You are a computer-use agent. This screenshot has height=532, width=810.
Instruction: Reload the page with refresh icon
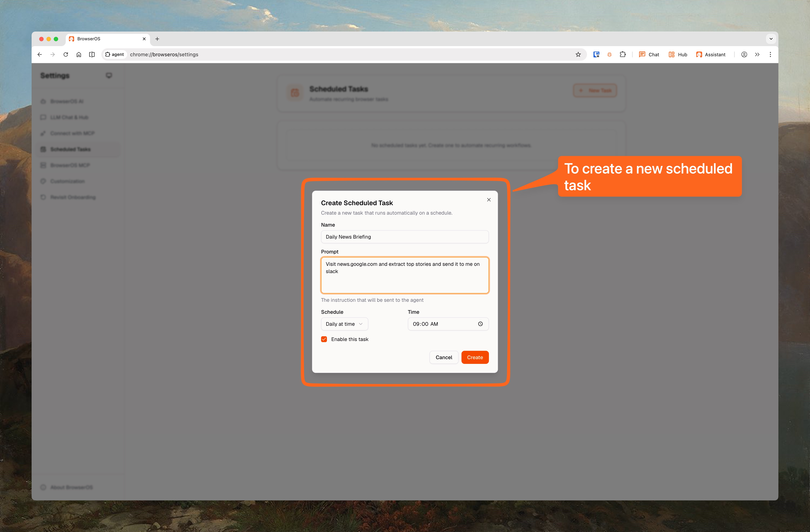click(x=66, y=54)
